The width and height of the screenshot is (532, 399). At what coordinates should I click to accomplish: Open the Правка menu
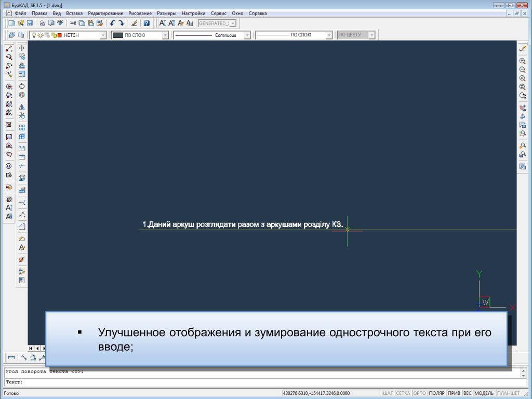coord(39,13)
